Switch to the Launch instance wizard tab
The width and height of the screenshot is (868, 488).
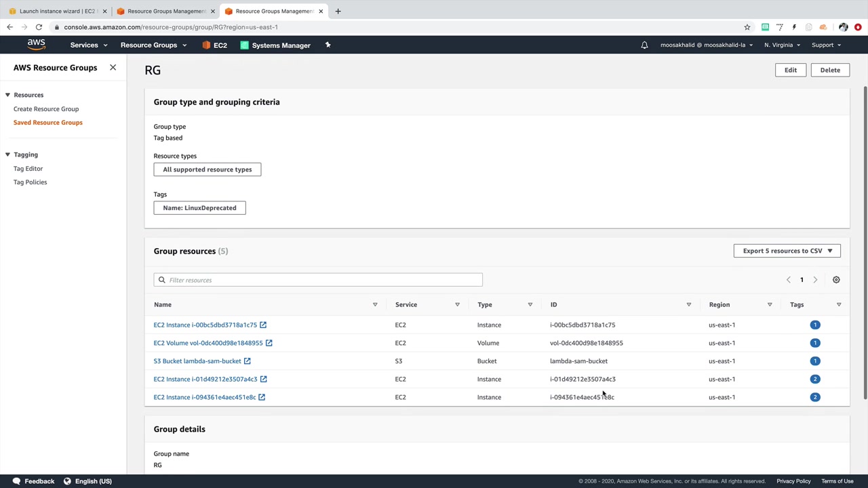(x=57, y=11)
